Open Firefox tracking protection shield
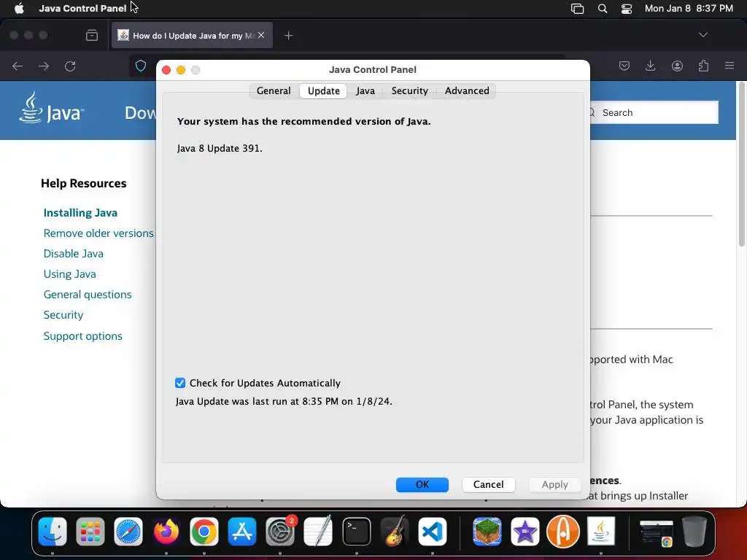Screen dimensions: 747x560 click(x=141, y=66)
